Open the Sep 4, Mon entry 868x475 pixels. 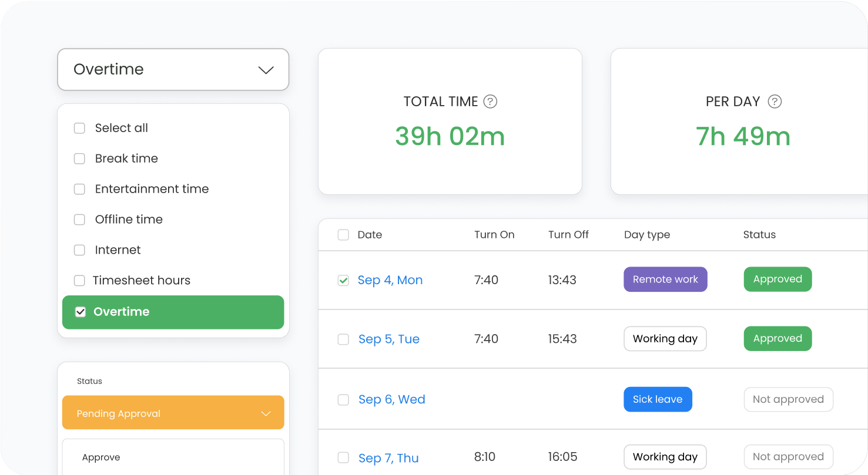coord(390,280)
